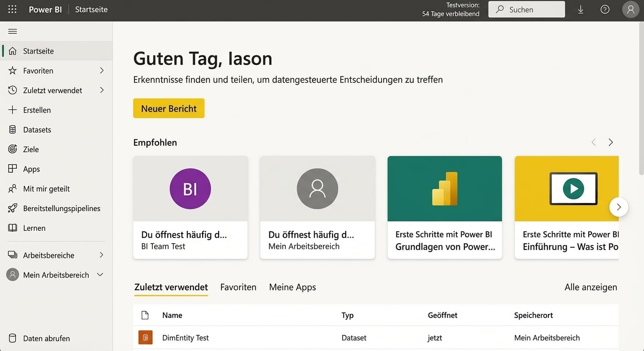This screenshot has height=351, width=644.
Task: Go to next recommended items arrow
Action: [611, 142]
